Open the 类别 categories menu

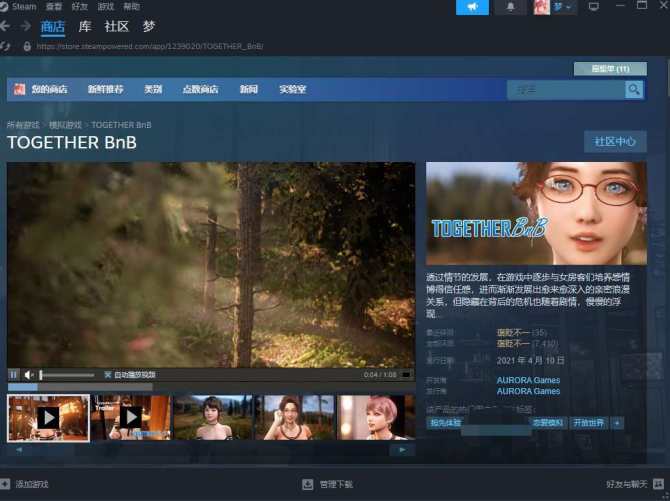[x=152, y=89]
